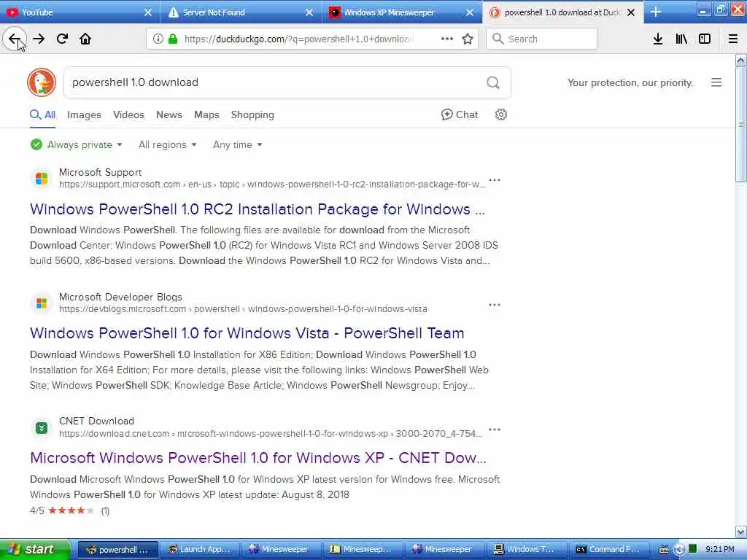This screenshot has height=560, width=747.
Task: Click the support.microsoft.com result URL
Action: [273, 184]
